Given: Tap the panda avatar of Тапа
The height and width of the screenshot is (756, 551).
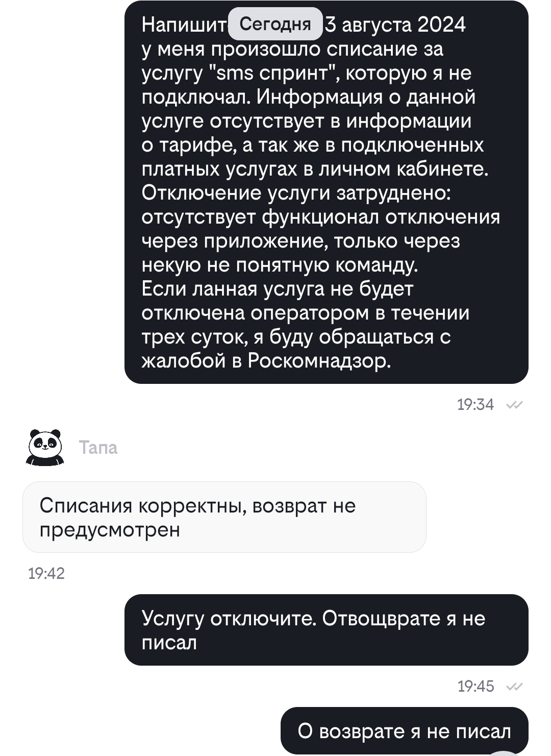Looking at the screenshot, I should pos(45,447).
